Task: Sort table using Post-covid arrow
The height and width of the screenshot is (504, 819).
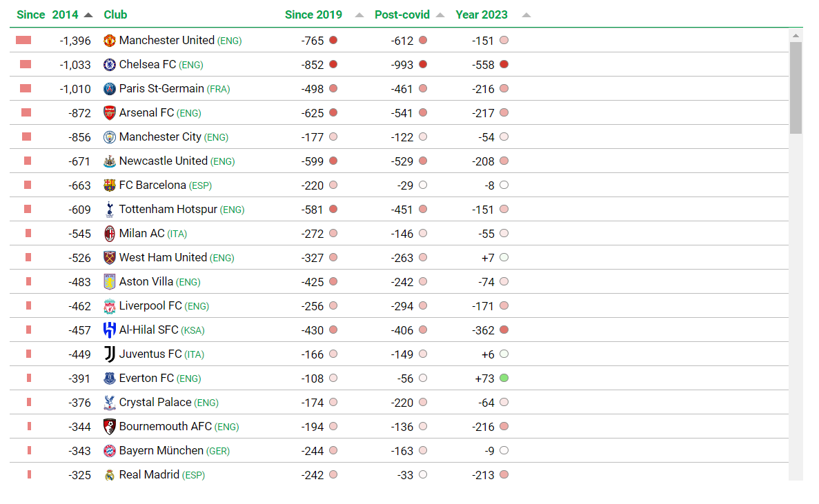Action: [440, 15]
